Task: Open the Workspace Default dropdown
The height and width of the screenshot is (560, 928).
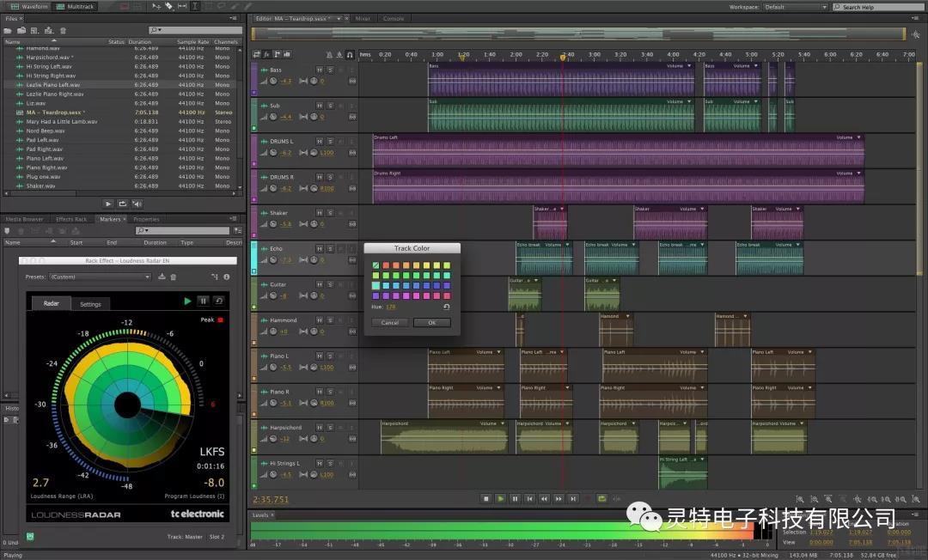Action: click(x=795, y=7)
